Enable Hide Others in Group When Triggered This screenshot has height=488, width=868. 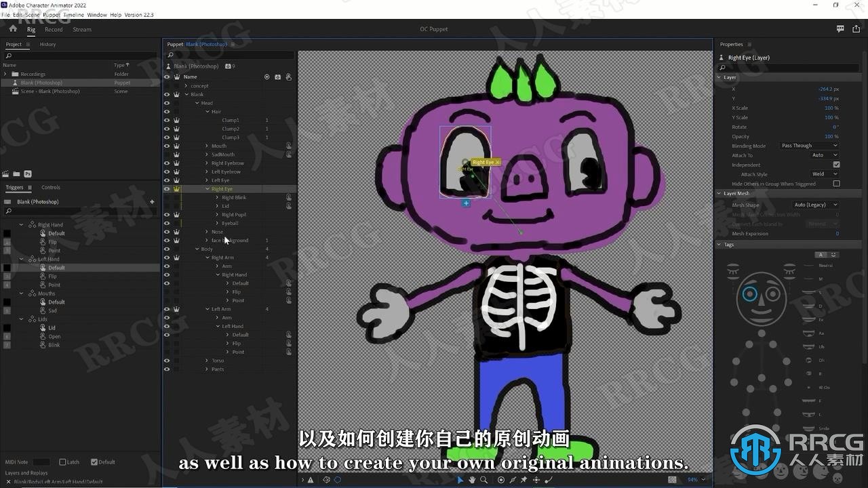point(836,184)
